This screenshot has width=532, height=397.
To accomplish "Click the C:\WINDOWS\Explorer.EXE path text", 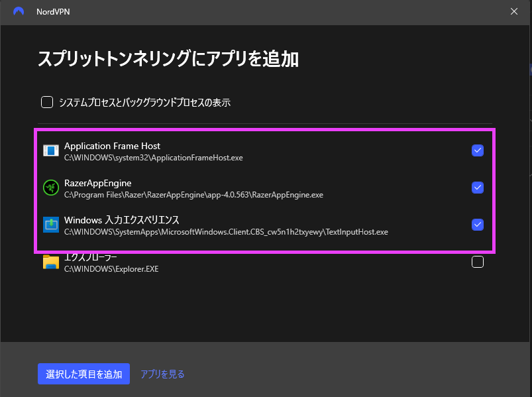I will pos(111,269).
